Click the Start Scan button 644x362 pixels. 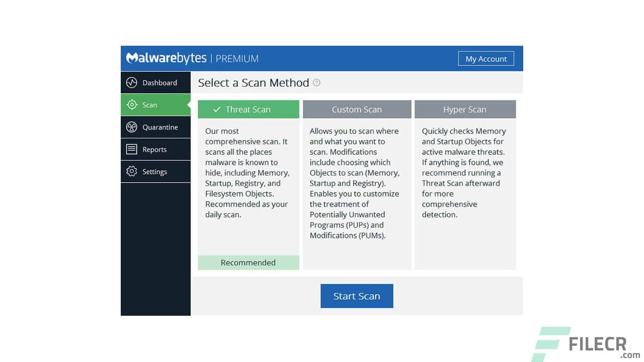pyautogui.click(x=357, y=296)
